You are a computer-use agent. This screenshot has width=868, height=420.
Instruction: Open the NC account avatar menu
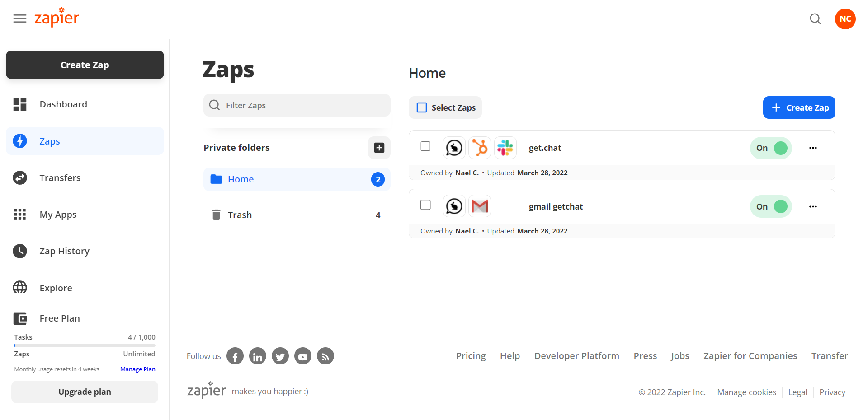coord(845,19)
